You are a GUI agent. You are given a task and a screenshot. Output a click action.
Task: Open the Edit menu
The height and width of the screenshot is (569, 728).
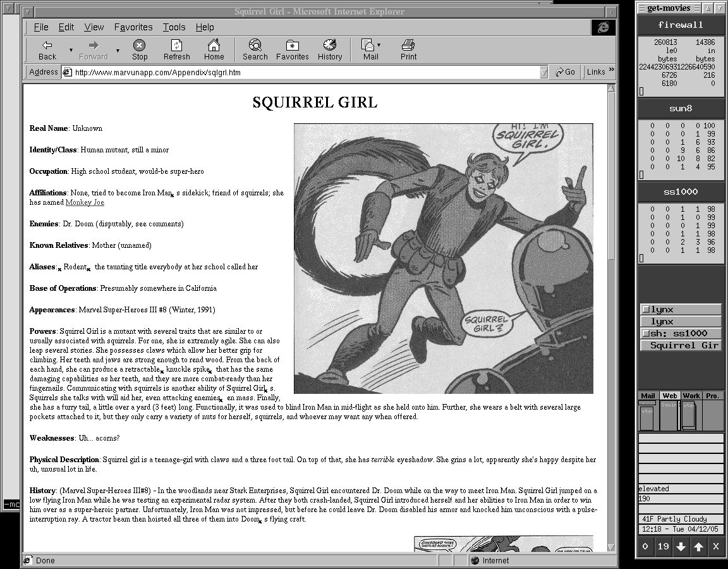[x=66, y=27]
